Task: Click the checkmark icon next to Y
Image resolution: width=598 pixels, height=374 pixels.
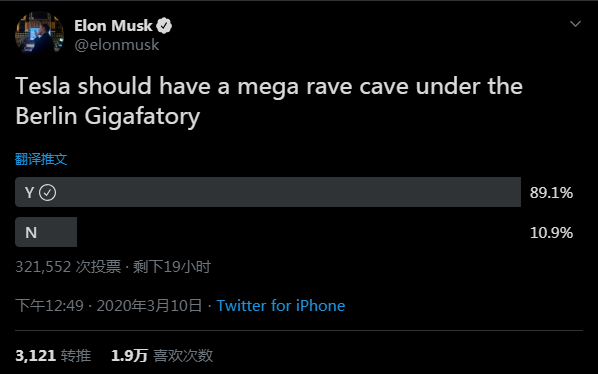Action: pyautogui.click(x=48, y=193)
